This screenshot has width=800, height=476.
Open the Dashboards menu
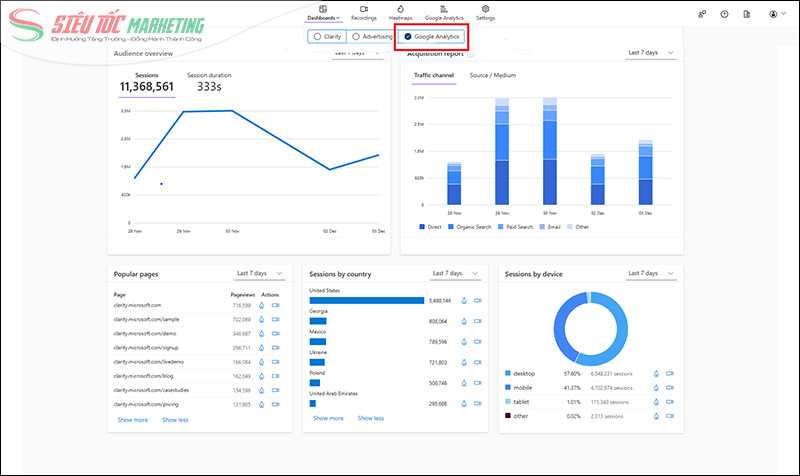[x=323, y=13]
